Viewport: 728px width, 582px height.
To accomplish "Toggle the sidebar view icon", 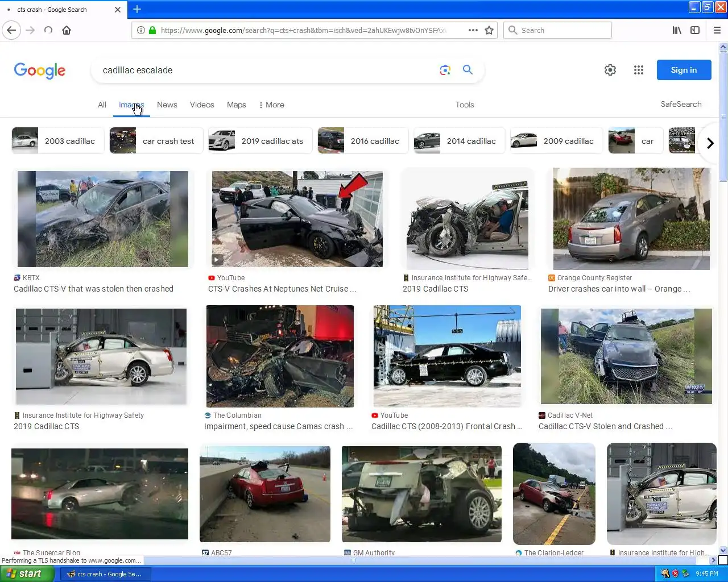I will pos(695,30).
